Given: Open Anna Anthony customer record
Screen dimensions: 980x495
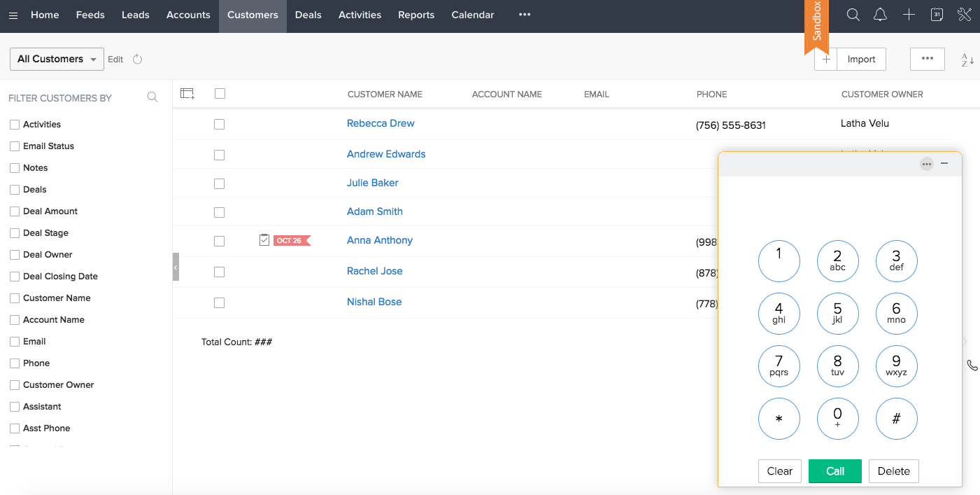Looking at the screenshot, I should [x=380, y=240].
